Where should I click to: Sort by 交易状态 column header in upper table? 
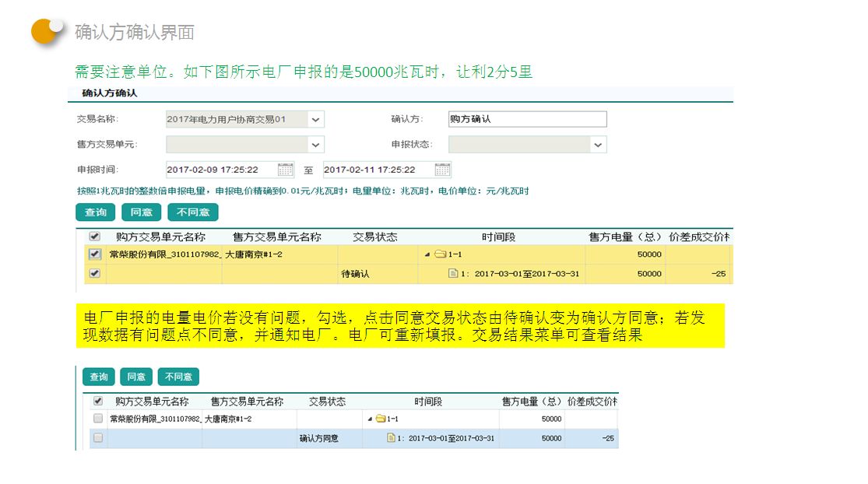374,237
